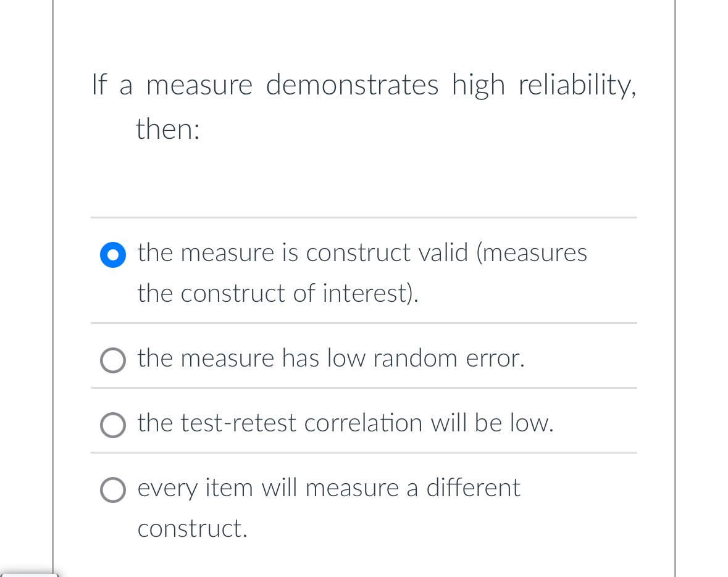Click the question text 'If a measure demonstrates high reliability,'
Viewport: 728px width, 577px height.
(x=364, y=85)
